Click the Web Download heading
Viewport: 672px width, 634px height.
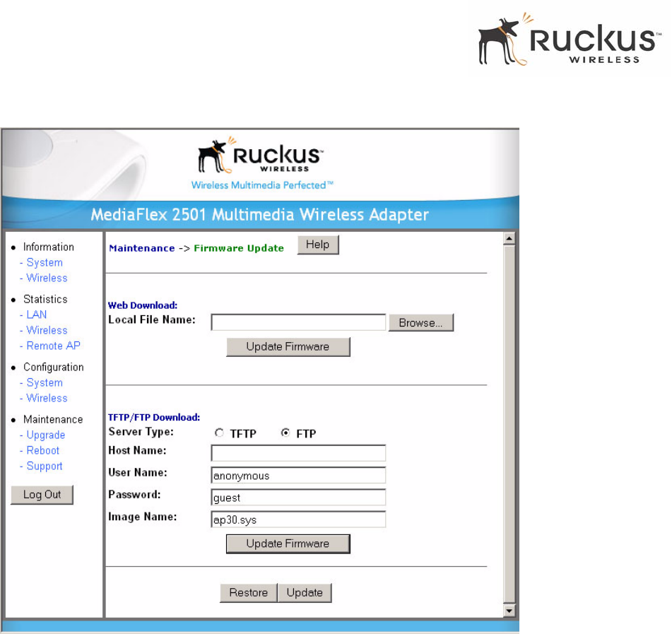(142, 305)
